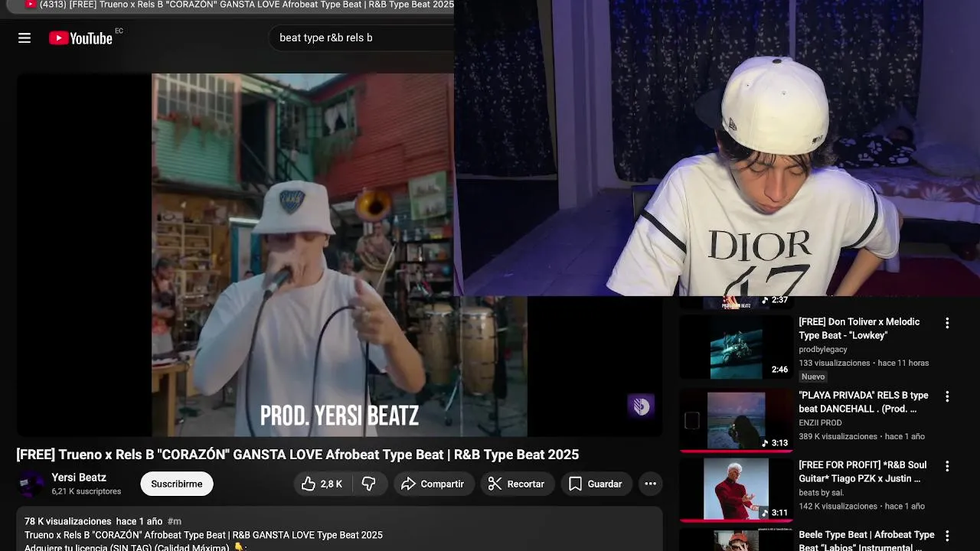Open 'Beele Type Beat | Afrobeat Type' title
This screenshot has width=980, height=551.
click(x=867, y=540)
